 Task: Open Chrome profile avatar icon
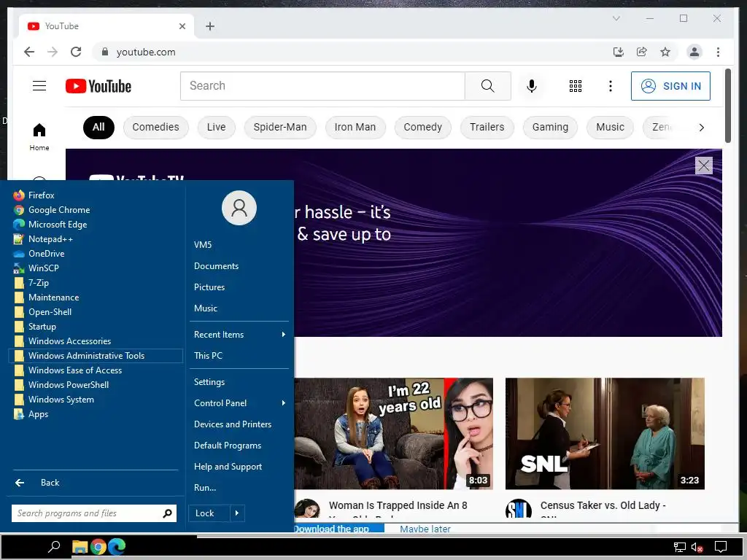pyautogui.click(x=694, y=52)
